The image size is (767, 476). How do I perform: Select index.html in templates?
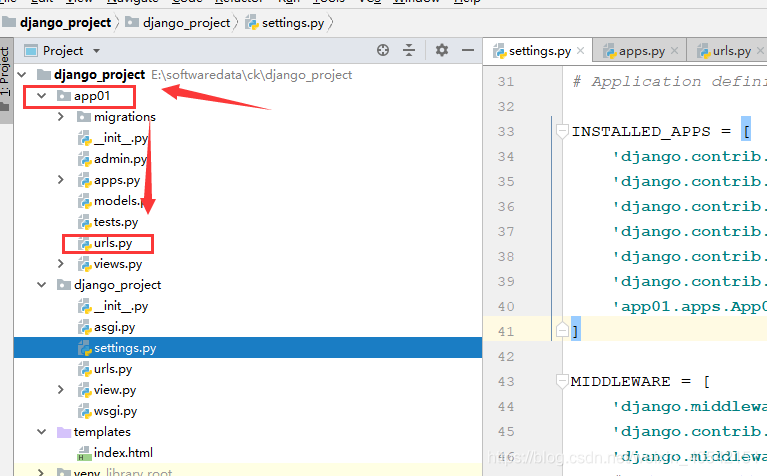(x=123, y=453)
